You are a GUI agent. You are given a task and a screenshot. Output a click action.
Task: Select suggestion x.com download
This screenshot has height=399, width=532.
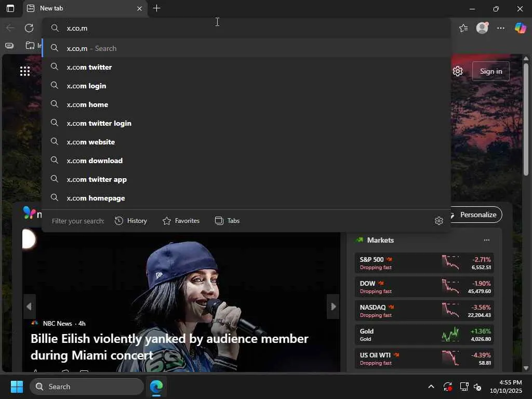247,161
